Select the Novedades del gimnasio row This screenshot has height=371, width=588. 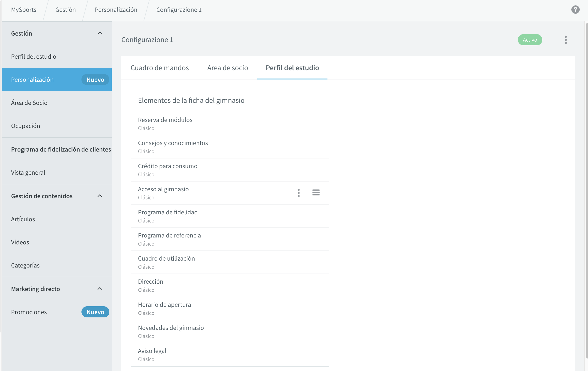(230, 331)
